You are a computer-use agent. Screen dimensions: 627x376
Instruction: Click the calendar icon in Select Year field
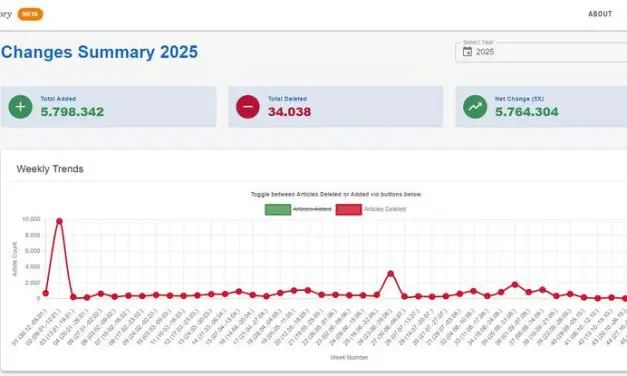[467, 52]
